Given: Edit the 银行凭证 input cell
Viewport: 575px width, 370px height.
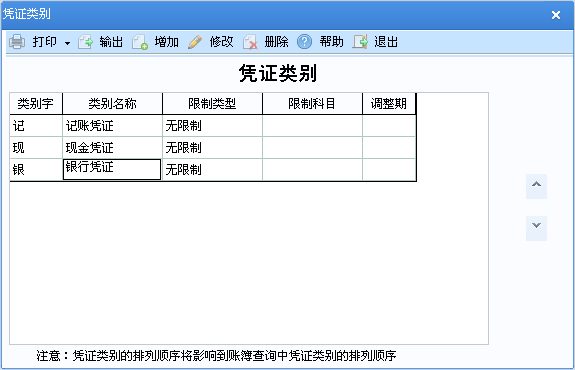Looking at the screenshot, I should tap(112, 169).
